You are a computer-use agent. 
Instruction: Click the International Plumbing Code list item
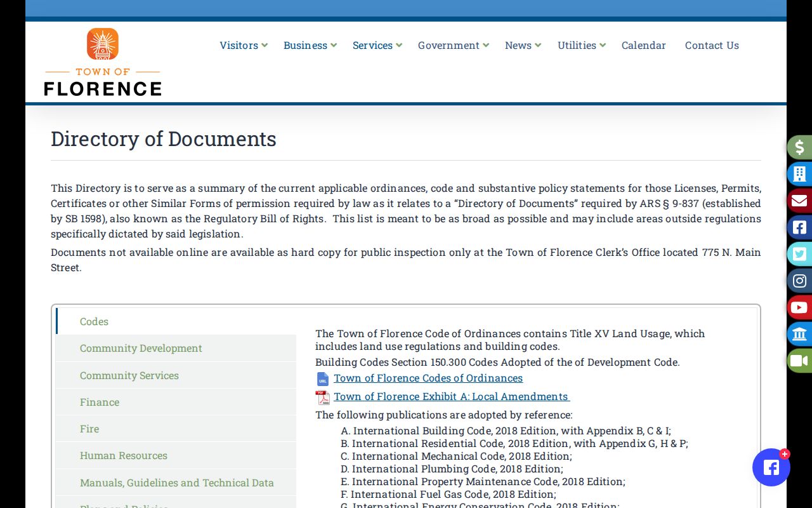point(452,469)
